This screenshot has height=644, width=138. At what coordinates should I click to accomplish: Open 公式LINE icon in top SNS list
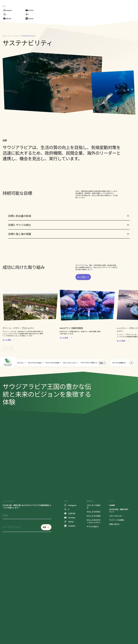click(4, 18)
